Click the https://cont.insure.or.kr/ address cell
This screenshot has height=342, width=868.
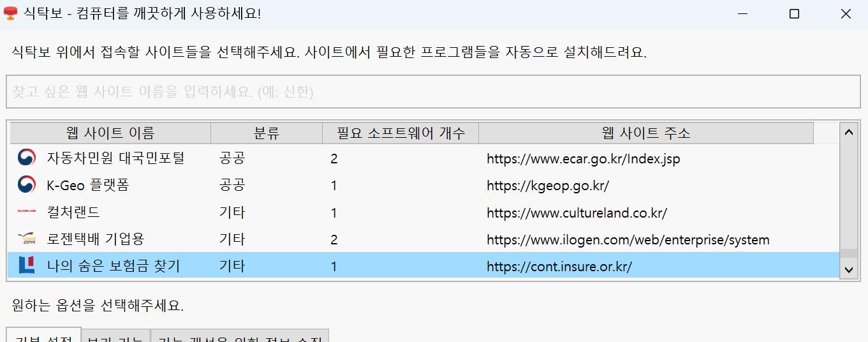coord(559,267)
